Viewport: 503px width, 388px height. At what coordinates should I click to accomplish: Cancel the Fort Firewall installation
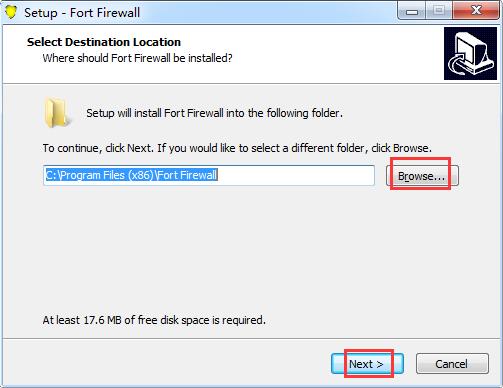[x=452, y=364]
